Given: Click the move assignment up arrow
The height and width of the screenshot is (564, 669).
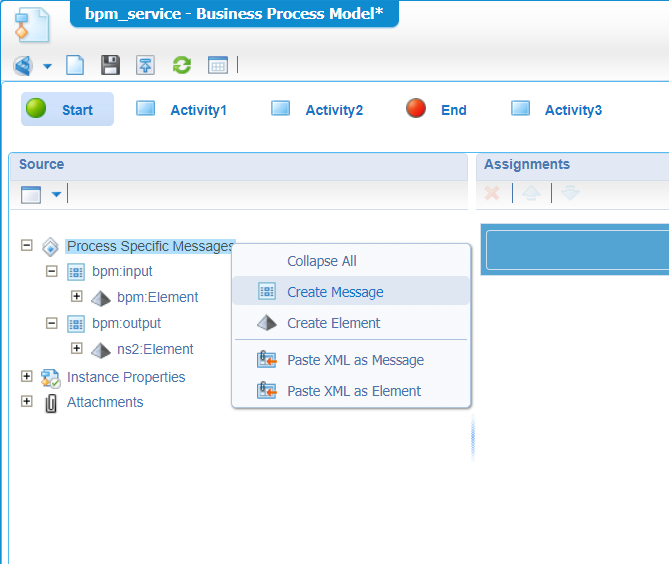Looking at the screenshot, I should [x=531, y=193].
